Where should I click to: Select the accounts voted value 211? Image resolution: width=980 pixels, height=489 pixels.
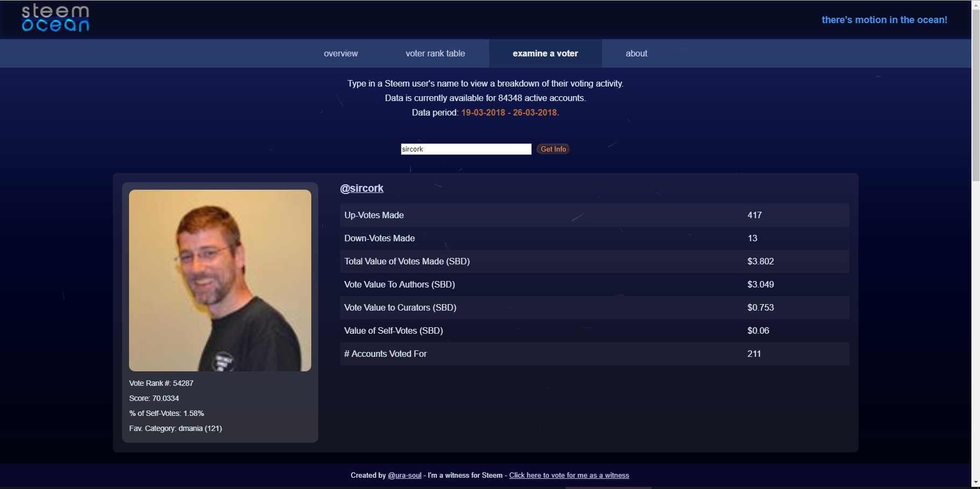(x=754, y=354)
